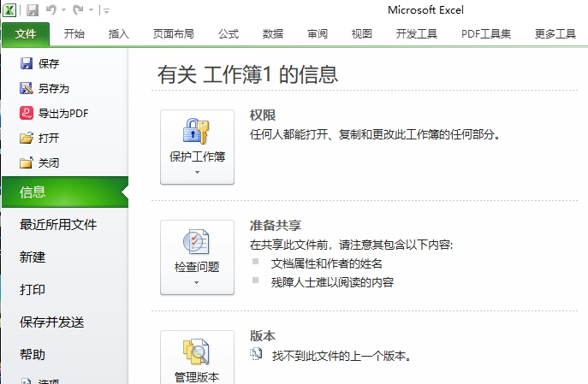Expand the 检查问题 dropdown arrow
The width and height of the screenshot is (588, 384).
coord(197,282)
